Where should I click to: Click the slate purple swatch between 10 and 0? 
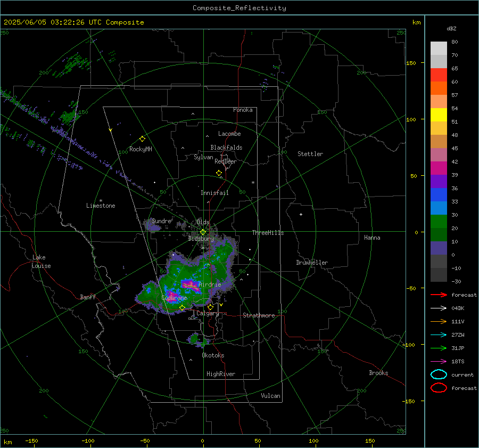439,248
